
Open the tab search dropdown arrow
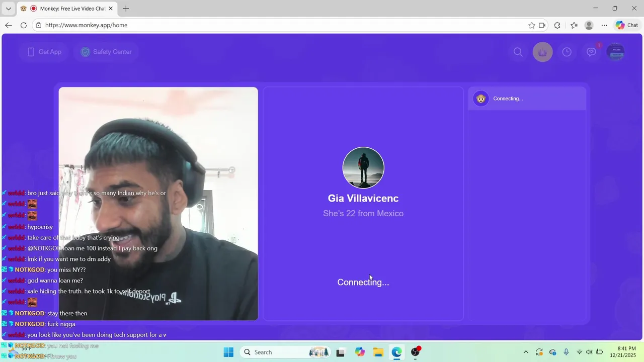9,9
